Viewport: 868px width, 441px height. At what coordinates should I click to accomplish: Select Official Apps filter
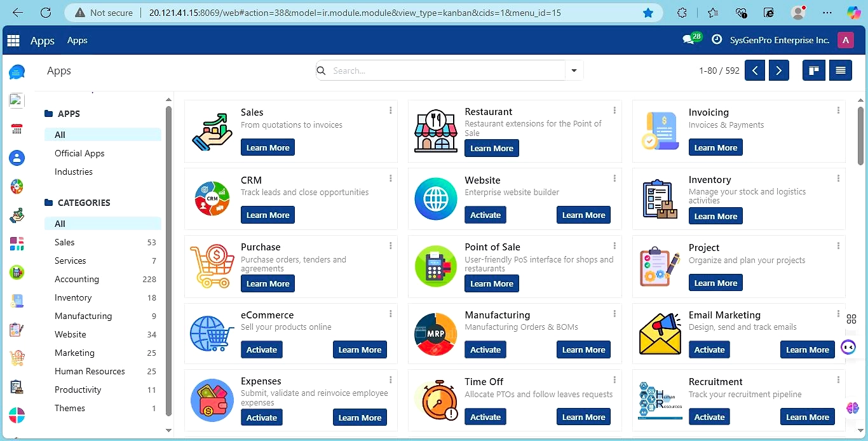(x=79, y=153)
